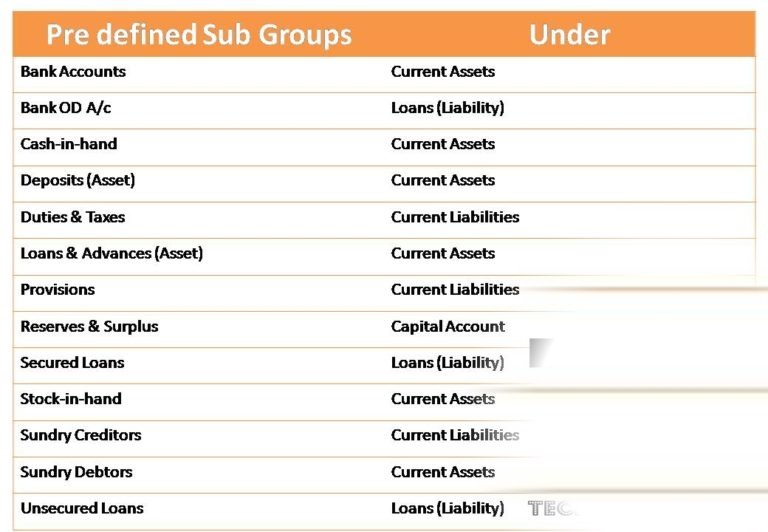768x532 pixels.
Task: Click Current Assets beside Bank Accounts
Action: [x=443, y=72]
